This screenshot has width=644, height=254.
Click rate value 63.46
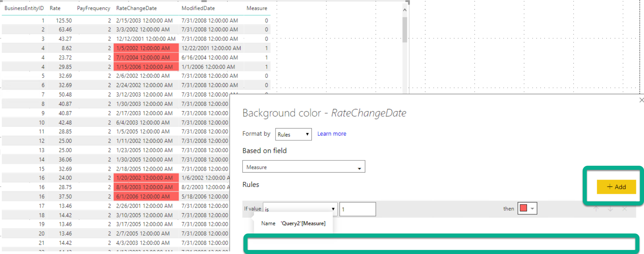[65, 29]
